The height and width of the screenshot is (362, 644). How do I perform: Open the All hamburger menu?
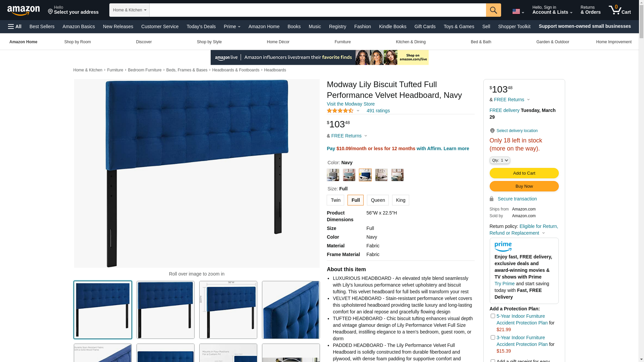pos(15,26)
